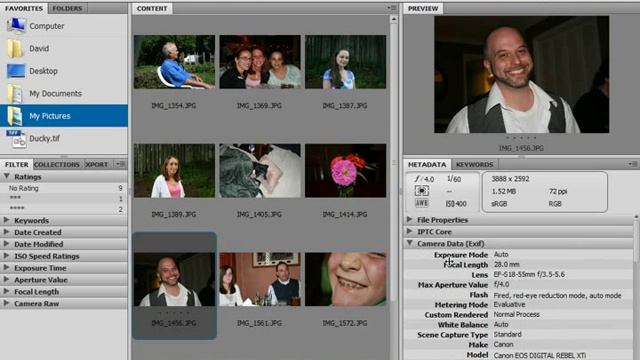
Task: Switch to the Keywords tab
Action: coord(474,164)
